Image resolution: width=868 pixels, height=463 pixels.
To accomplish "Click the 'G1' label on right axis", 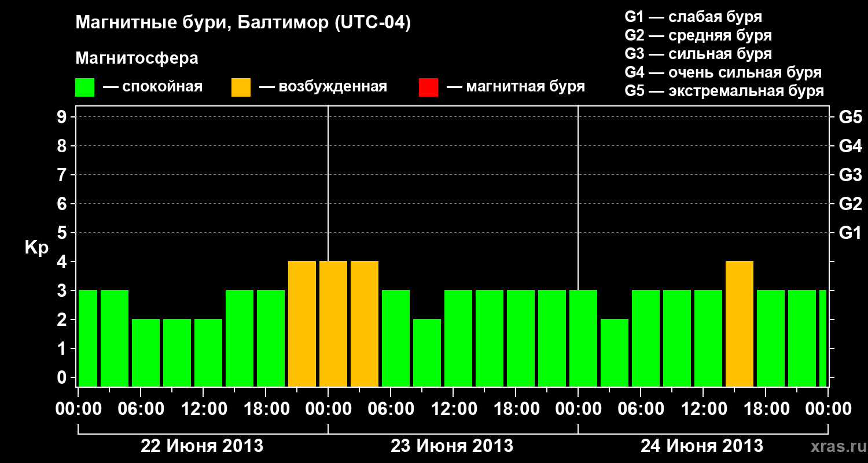I will (x=850, y=233).
